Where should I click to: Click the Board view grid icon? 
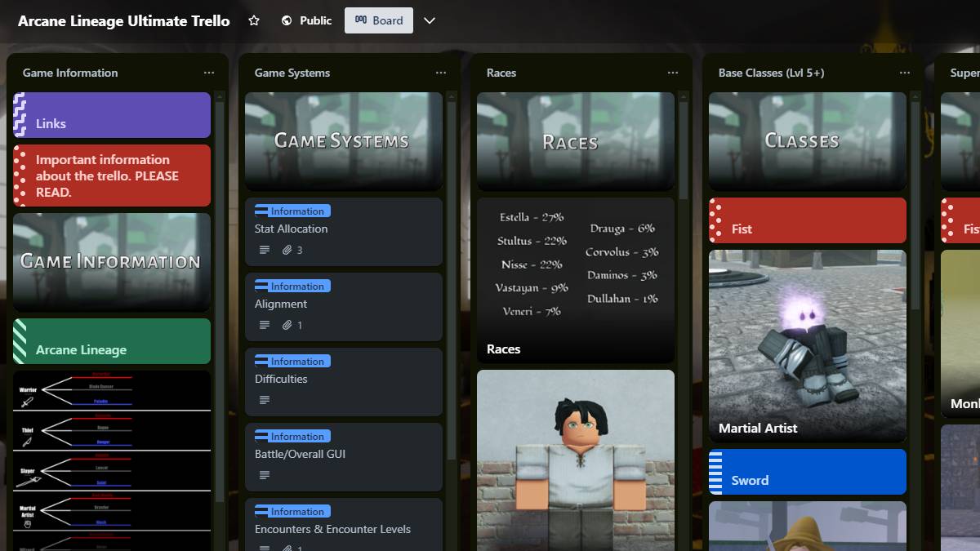point(360,20)
